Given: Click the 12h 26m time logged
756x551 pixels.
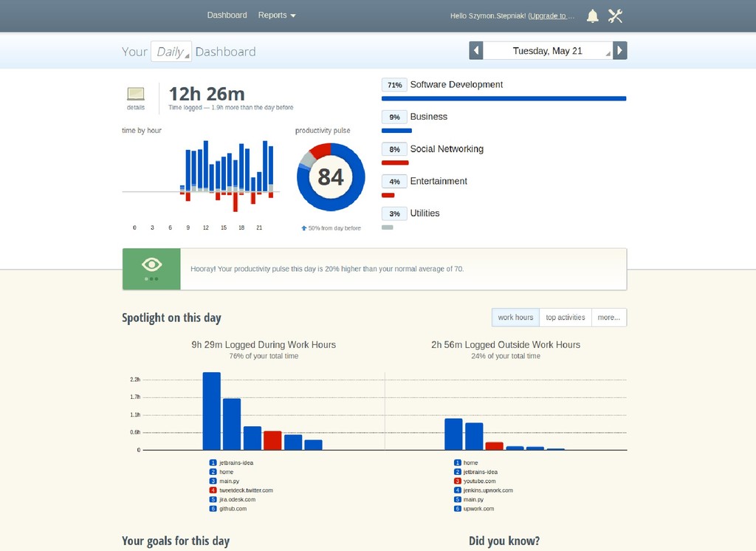Looking at the screenshot, I should 207,94.
